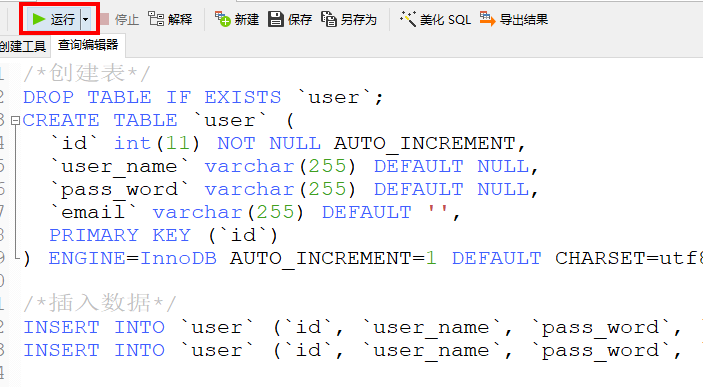The image size is (703, 387).
Task: Click the /*插入数据*/ comment line
Action: click(100, 303)
